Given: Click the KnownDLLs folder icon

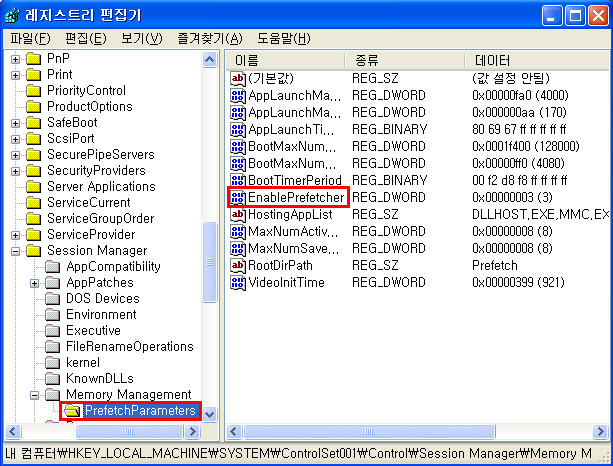Looking at the screenshot, I should tap(53, 379).
